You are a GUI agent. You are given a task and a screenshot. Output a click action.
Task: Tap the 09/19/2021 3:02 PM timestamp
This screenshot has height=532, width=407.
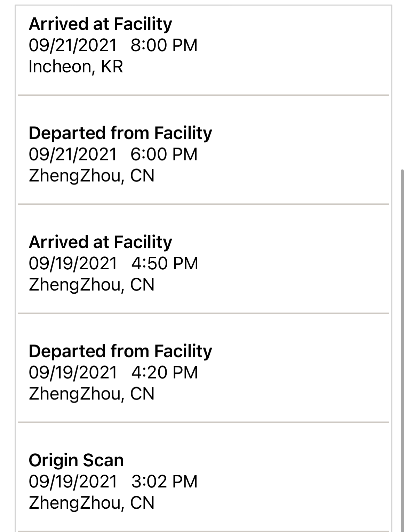tap(113, 482)
